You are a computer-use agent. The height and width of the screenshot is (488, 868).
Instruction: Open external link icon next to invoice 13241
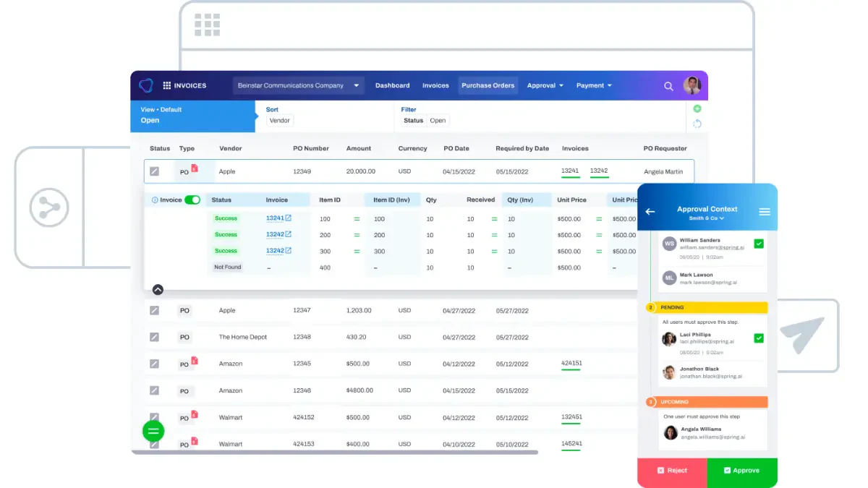(x=288, y=218)
